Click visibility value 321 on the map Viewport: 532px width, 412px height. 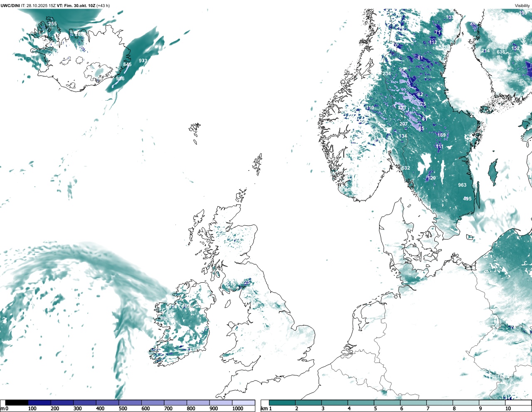coord(402,108)
